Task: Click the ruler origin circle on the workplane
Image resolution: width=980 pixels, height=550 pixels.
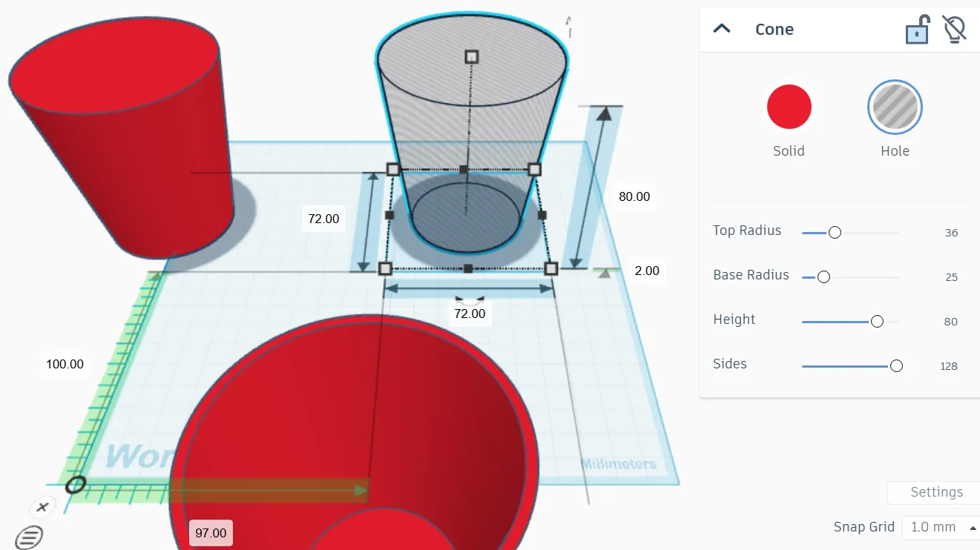Action: (75, 485)
